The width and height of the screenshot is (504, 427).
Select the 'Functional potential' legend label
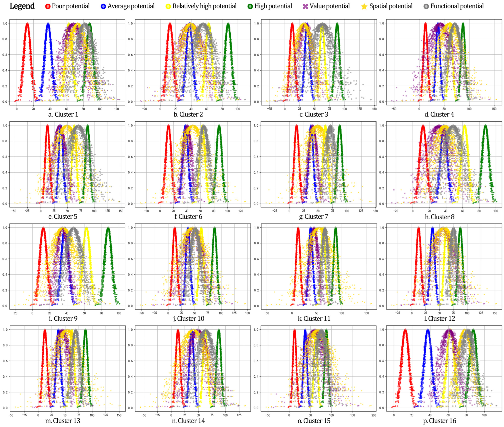pos(457,6)
